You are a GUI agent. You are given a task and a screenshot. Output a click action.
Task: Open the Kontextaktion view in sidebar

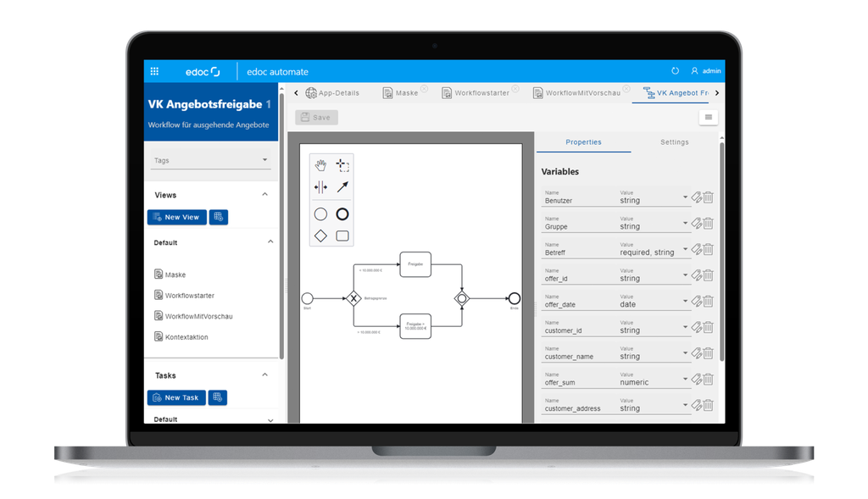coord(181,337)
